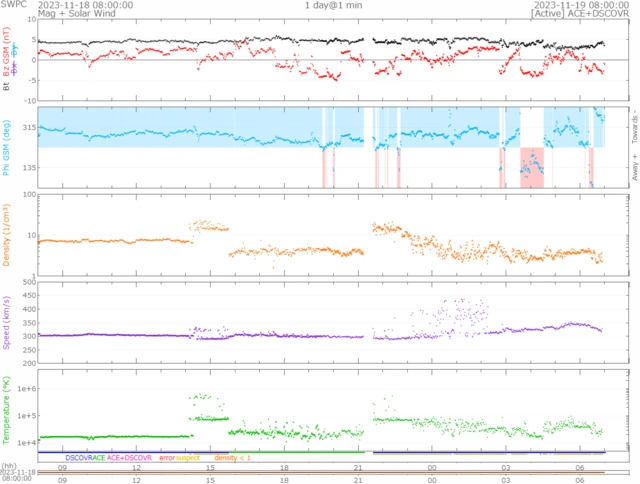Click the Towards - sector label
The image size is (640, 484).
[x=634, y=122]
